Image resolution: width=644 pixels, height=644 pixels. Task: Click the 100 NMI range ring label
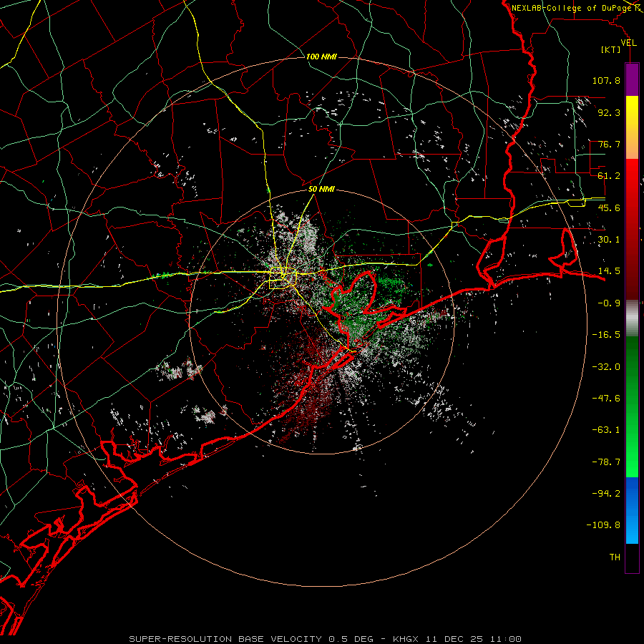tap(321, 57)
